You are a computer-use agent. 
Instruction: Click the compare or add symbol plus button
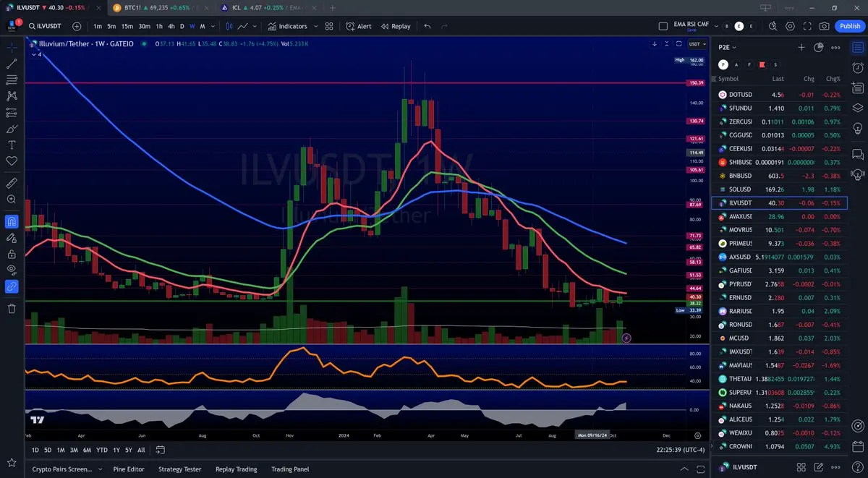coord(77,26)
